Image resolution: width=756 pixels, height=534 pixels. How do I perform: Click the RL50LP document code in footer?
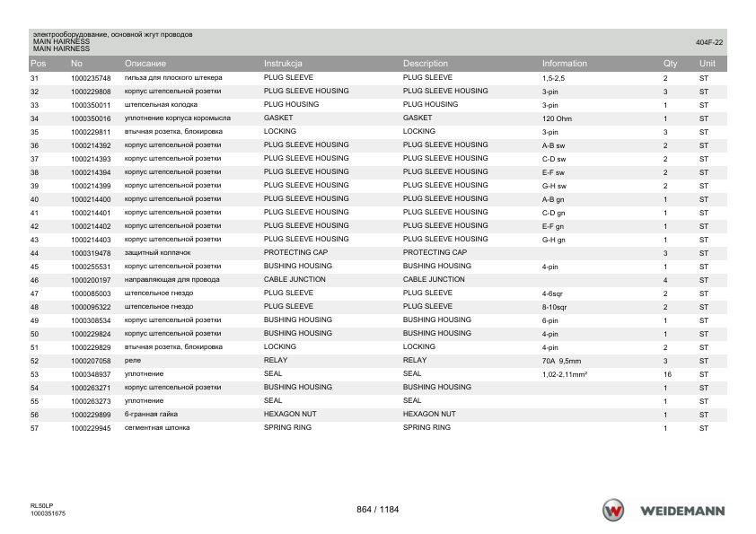coord(41,505)
